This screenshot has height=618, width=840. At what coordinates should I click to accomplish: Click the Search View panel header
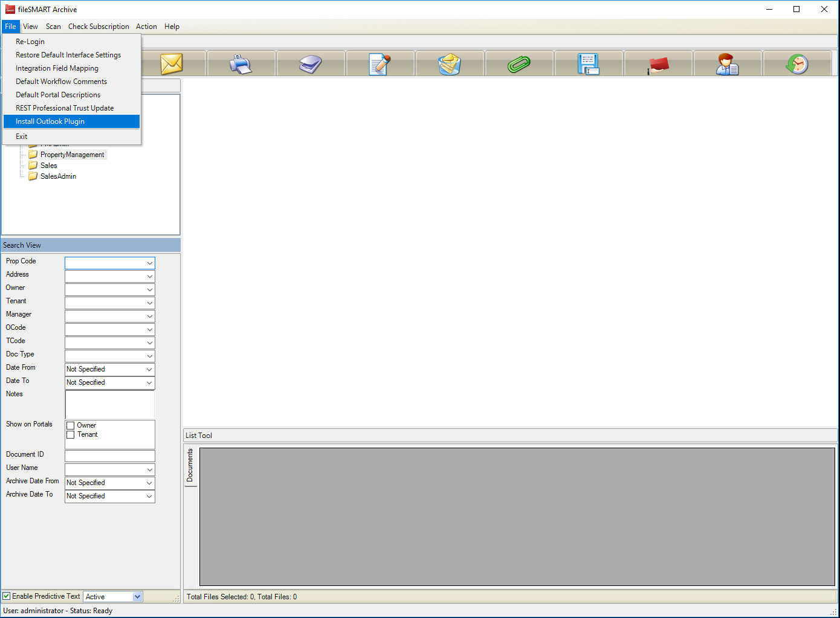click(91, 245)
